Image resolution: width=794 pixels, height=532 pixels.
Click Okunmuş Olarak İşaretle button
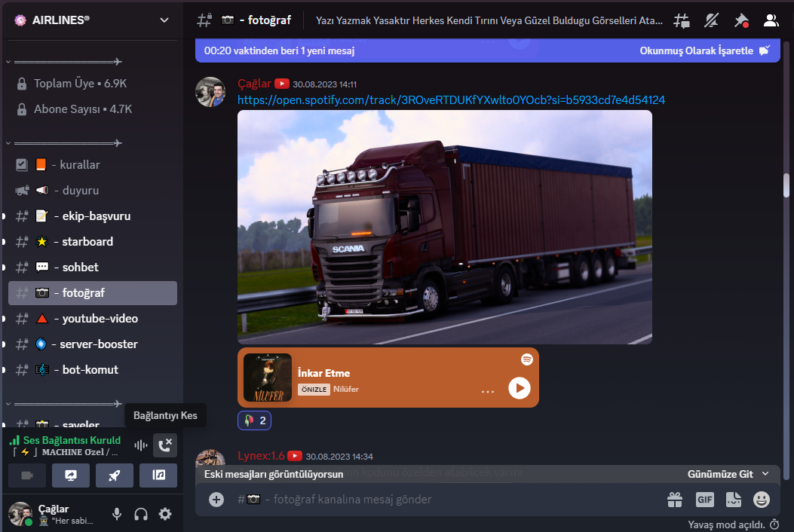[x=704, y=50]
